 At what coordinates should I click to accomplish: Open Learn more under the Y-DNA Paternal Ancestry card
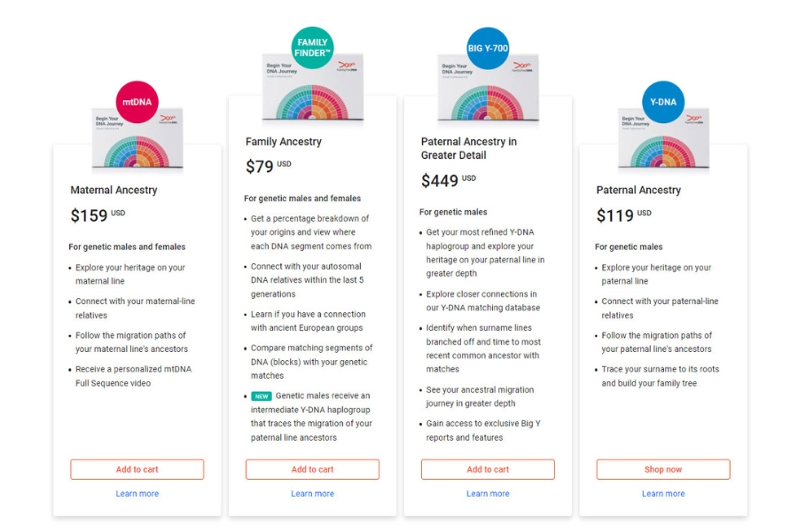point(663,494)
